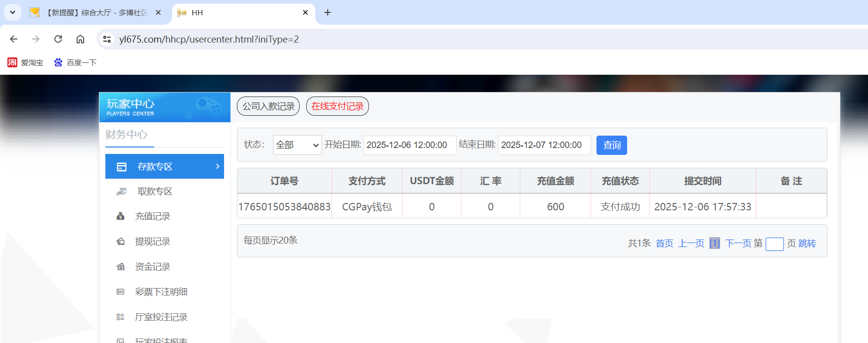Click the address bar URL
Image resolution: width=868 pixels, height=343 pixels.
tap(209, 39)
